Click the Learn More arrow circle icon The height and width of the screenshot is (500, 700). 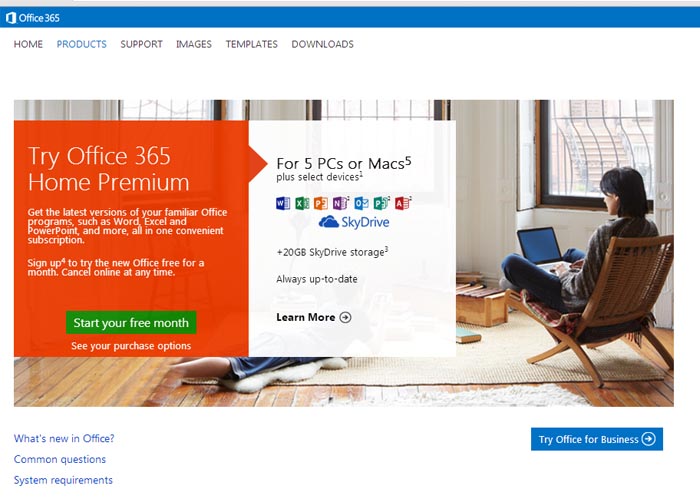(x=346, y=317)
